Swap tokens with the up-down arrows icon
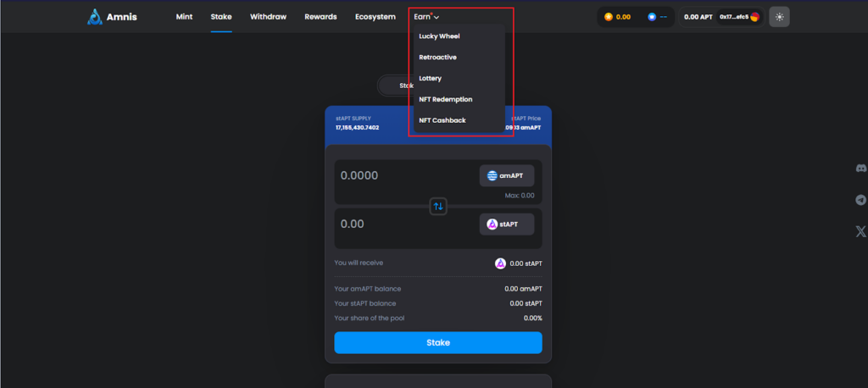The image size is (868, 388). click(438, 207)
